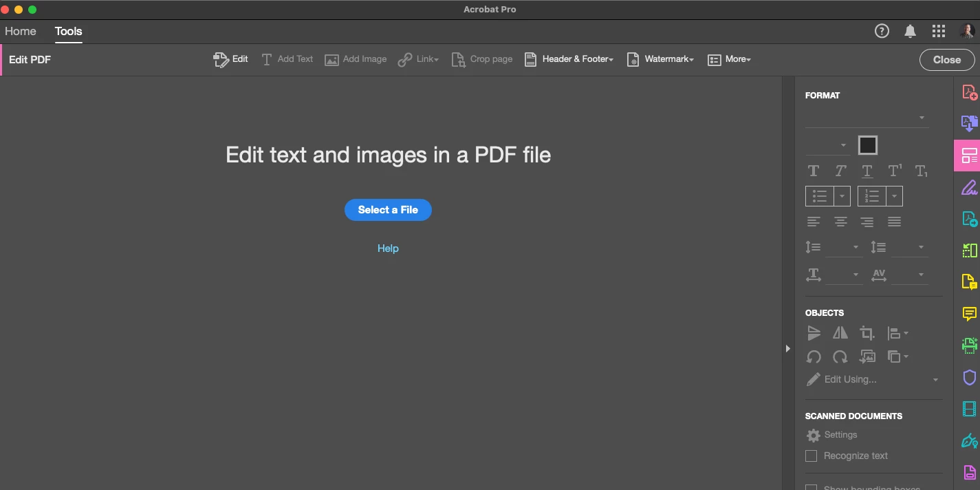980x490 pixels.
Task: Collapse the right pane with arrow
Action: pyautogui.click(x=788, y=349)
